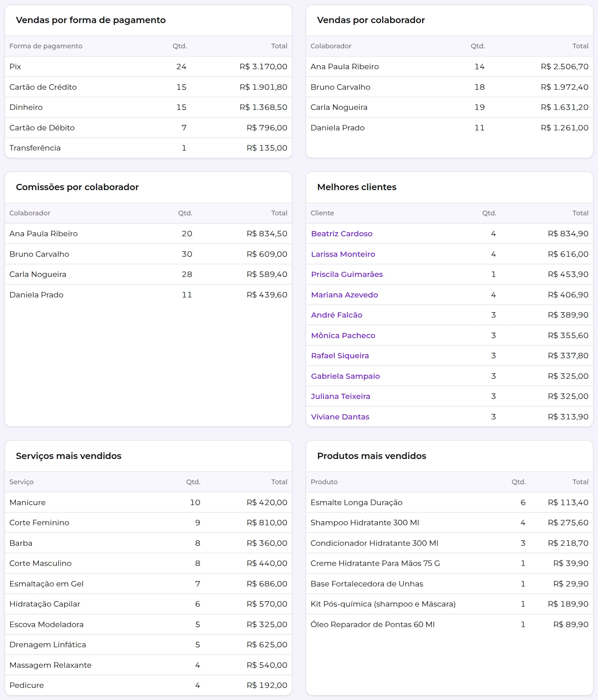The height and width of the screenshot is (700, 598).
Task: Open client Beatriz Cardoso
Action: (342, 234)
